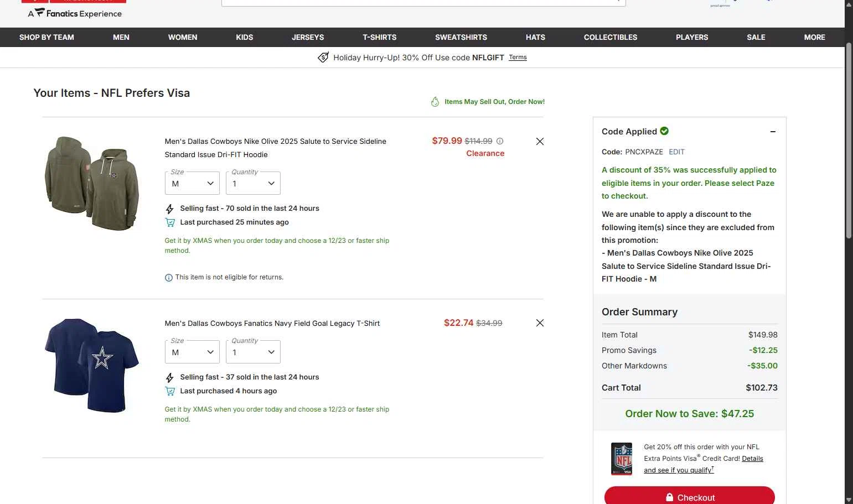
Task: Click the Terms link in promo banner
Action: [518, 58]
